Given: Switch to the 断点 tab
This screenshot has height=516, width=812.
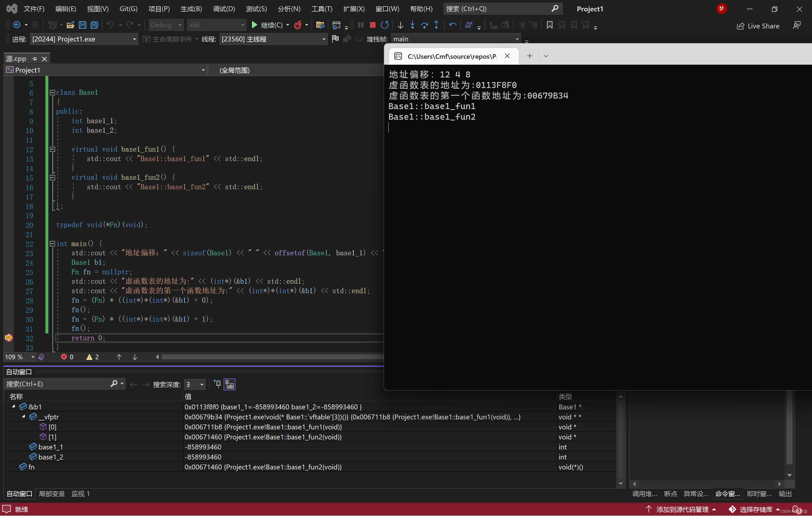Looking at the screenshot, I should coord(670,494).
